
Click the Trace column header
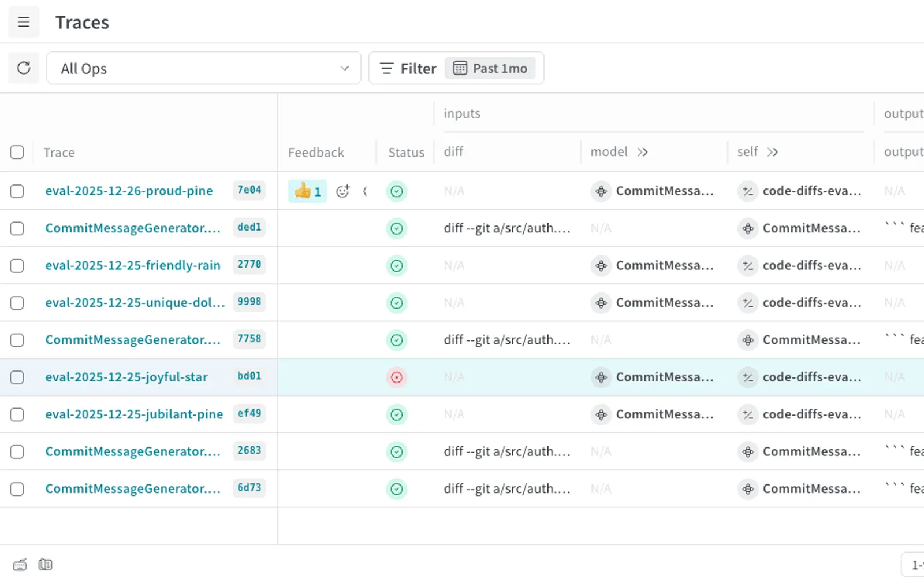pyautogui.click(x=59, y=153)
